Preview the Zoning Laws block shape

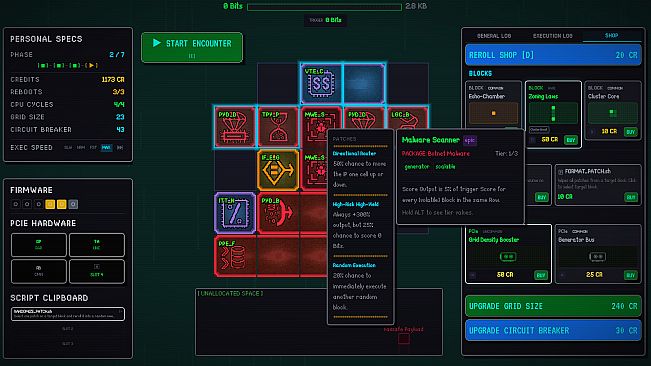[553, 113]
